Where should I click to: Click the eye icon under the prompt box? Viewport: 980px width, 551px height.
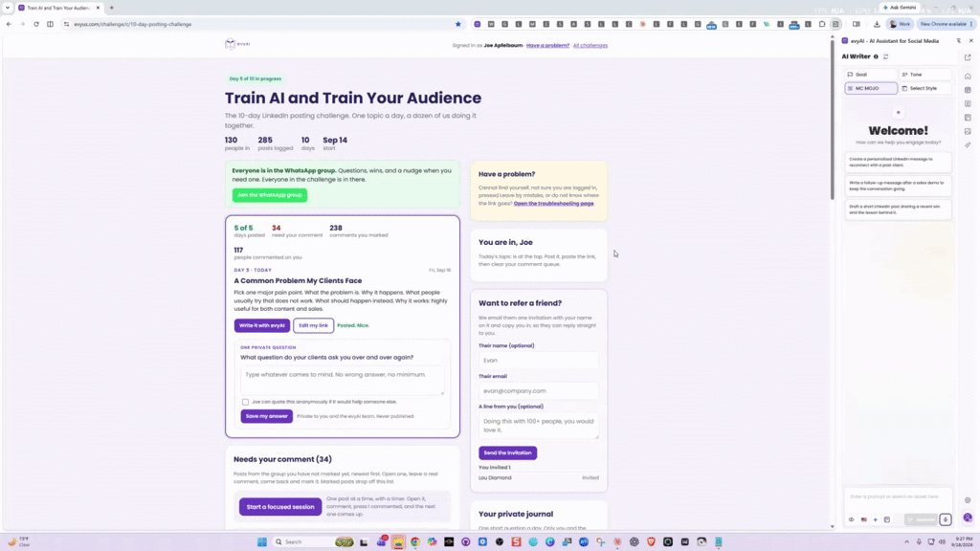coord(851,519)
